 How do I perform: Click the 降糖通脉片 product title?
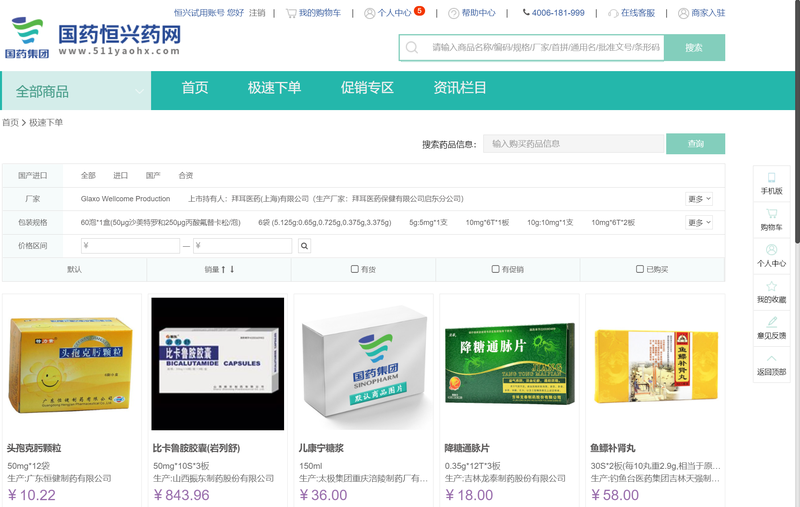pyautogui.click(x=467, y=448)
